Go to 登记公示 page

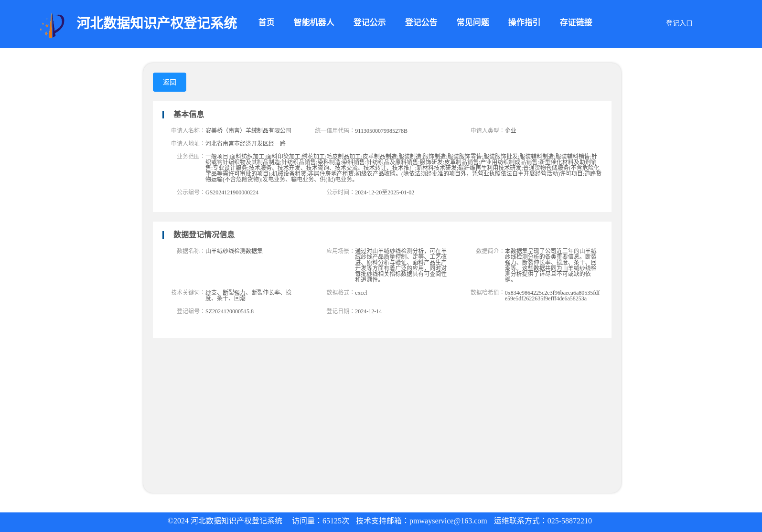pos(369,22)
